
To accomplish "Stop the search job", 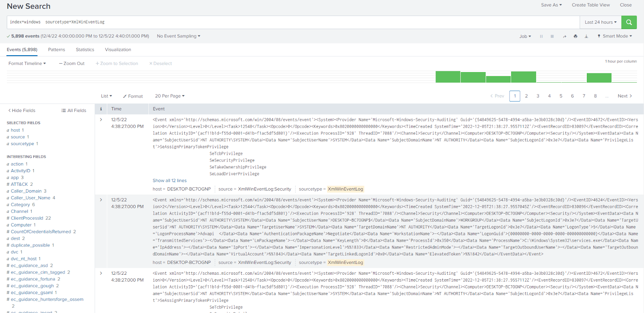I will pyautogui.click(x=552, y=36).
